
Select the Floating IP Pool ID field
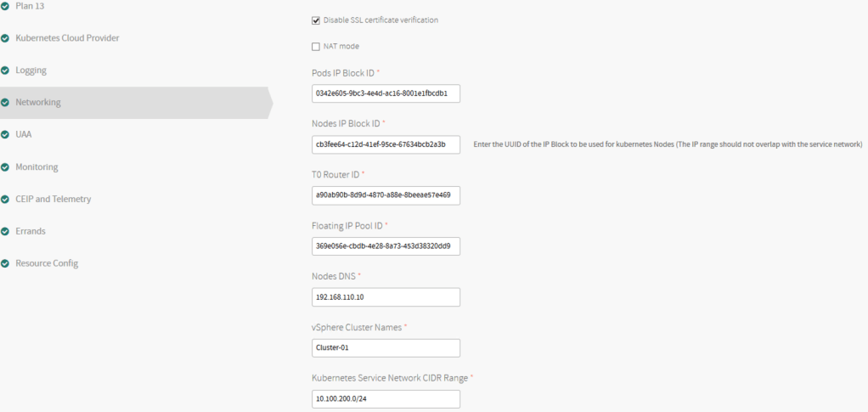386,246
